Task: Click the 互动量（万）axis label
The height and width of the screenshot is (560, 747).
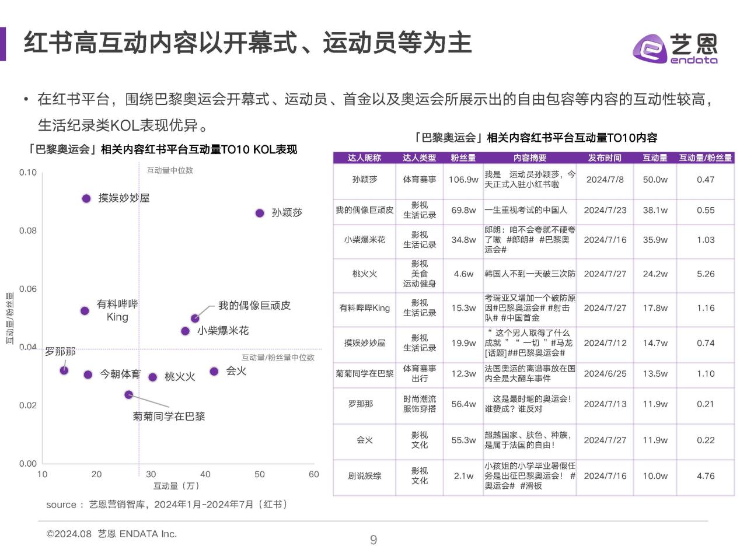Action: pos(176,486)
